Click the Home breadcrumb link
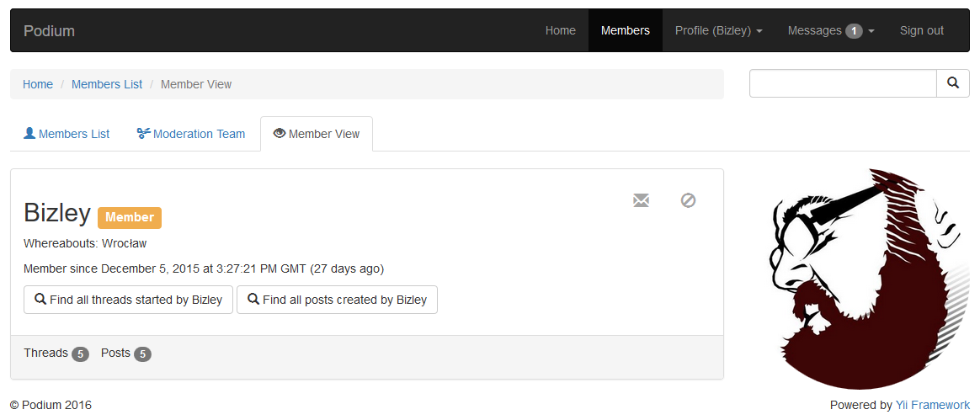 (x=38, y=84)
